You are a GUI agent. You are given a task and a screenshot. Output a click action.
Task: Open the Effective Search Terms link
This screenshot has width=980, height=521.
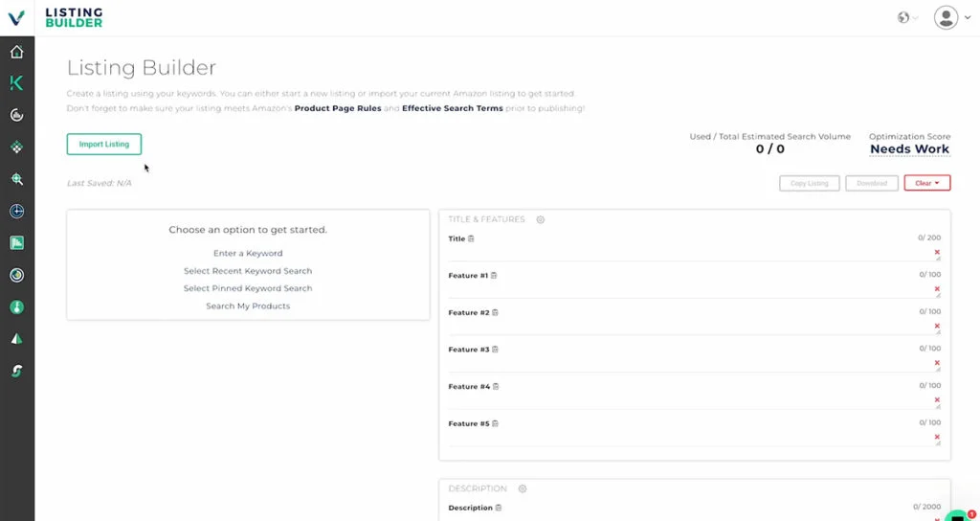(453, 108)
